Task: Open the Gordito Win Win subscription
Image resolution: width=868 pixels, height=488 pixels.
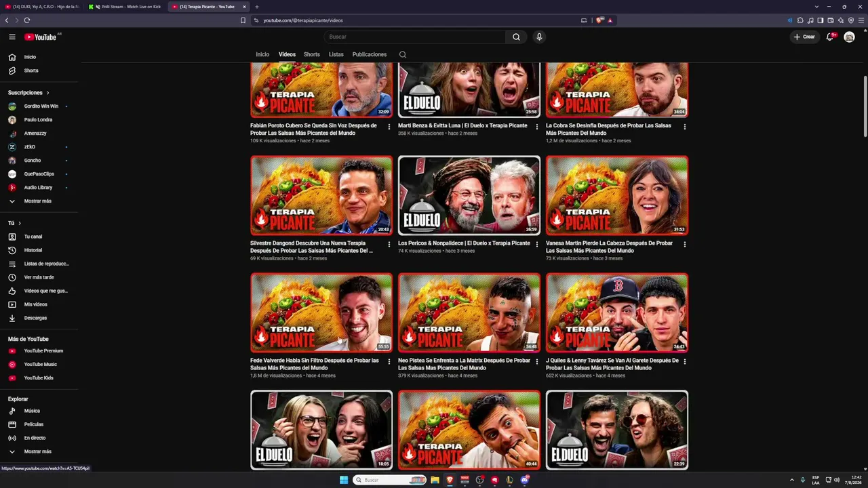Action: pyautogui.click(x=39, y=106)
